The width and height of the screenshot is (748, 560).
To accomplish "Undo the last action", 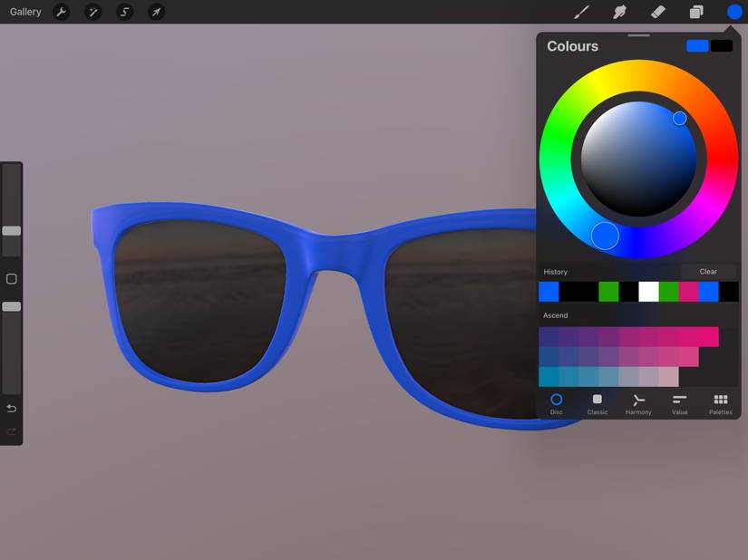I will pyautogui.click(x=12, y=409).
